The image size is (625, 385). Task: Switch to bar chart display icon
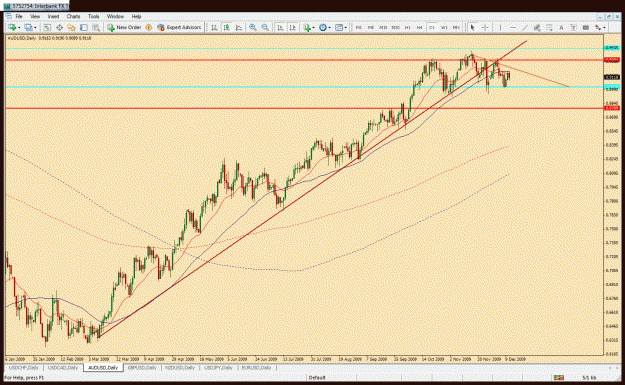pyautogui.click(x=214, y=28)
